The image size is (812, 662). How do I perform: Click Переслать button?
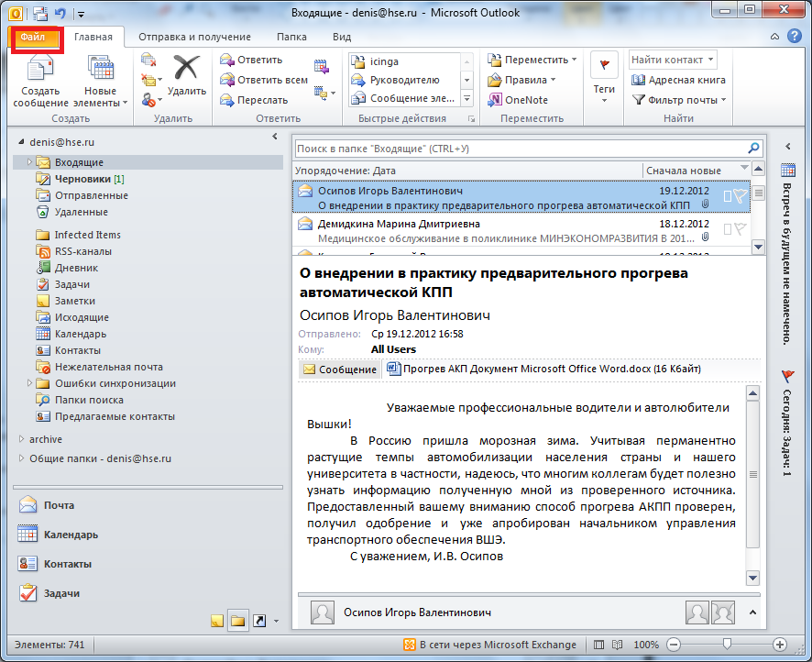click(x=254, y=100)
